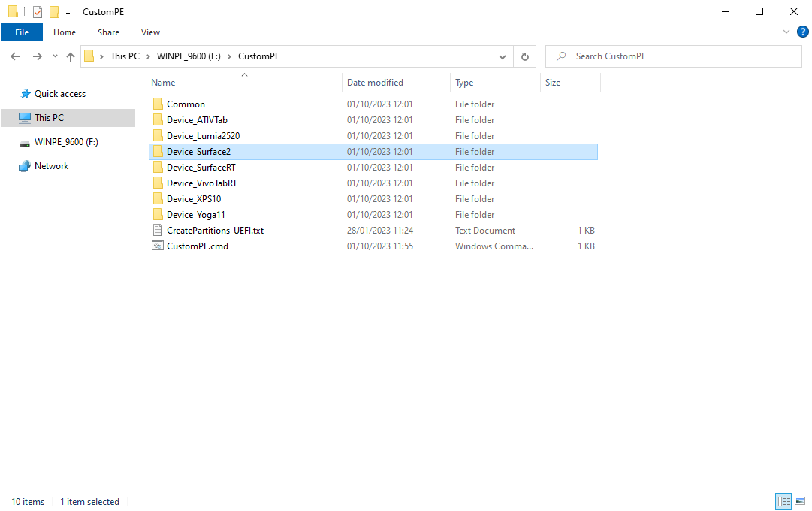Click the 28/01/2023 11:24 date cell
The height and width of the screenshot is (511, 812).
click(380, 231)
